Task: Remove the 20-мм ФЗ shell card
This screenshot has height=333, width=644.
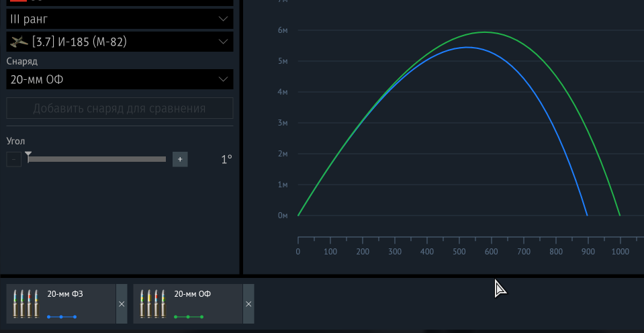Action: pos(122,303)
